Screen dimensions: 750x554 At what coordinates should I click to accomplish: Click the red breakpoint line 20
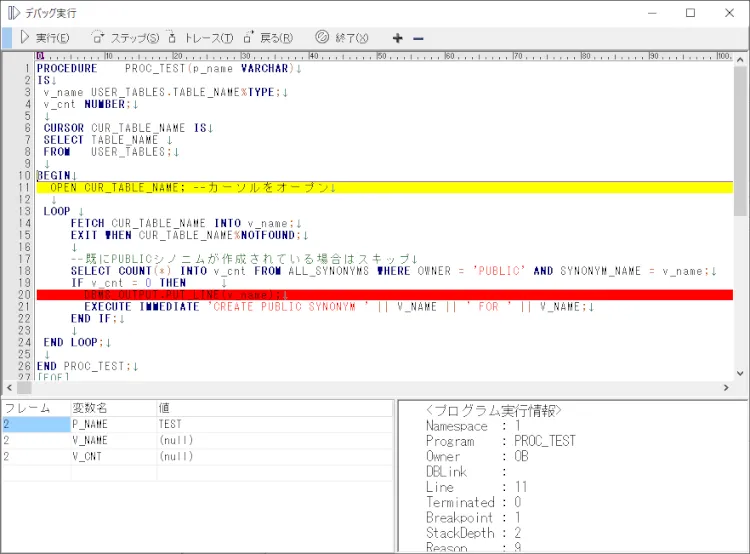(x=385, y=295)
